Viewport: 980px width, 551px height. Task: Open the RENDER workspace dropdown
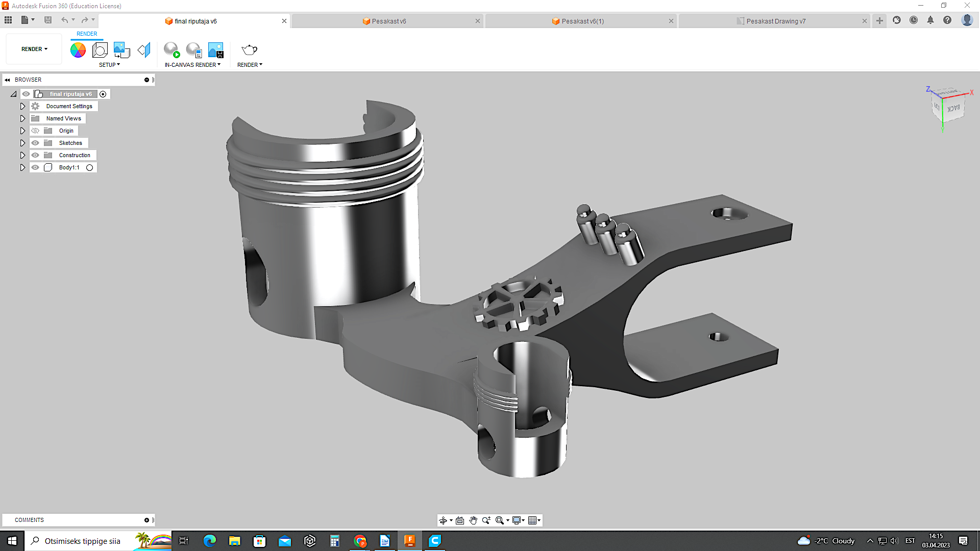[34, 49]
